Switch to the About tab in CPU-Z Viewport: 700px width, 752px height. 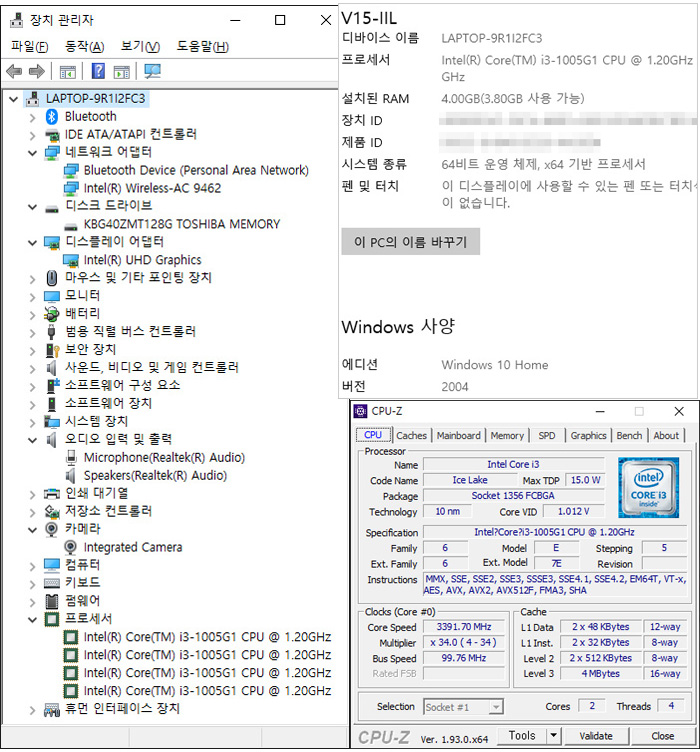(x=666, y=435)
